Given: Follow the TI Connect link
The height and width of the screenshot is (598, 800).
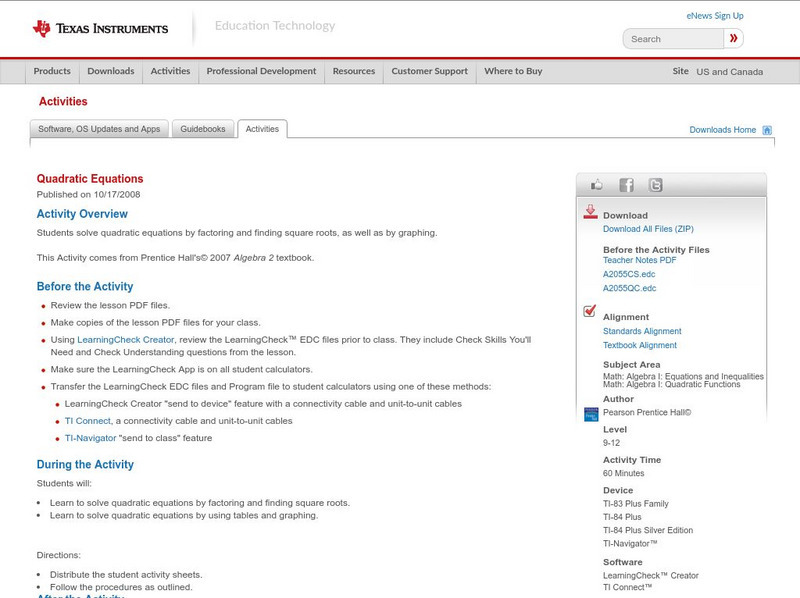Looking at the screenshot, I should coord(87,421).
